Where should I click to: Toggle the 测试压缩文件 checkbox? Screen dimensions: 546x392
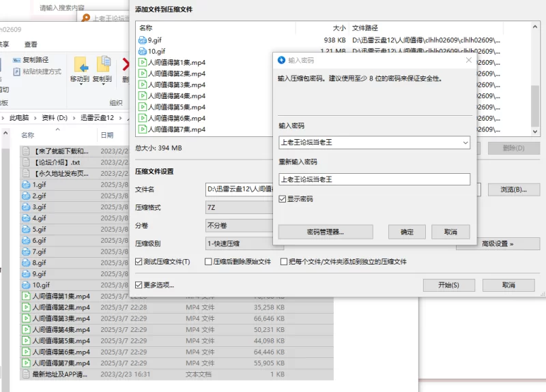139,262
